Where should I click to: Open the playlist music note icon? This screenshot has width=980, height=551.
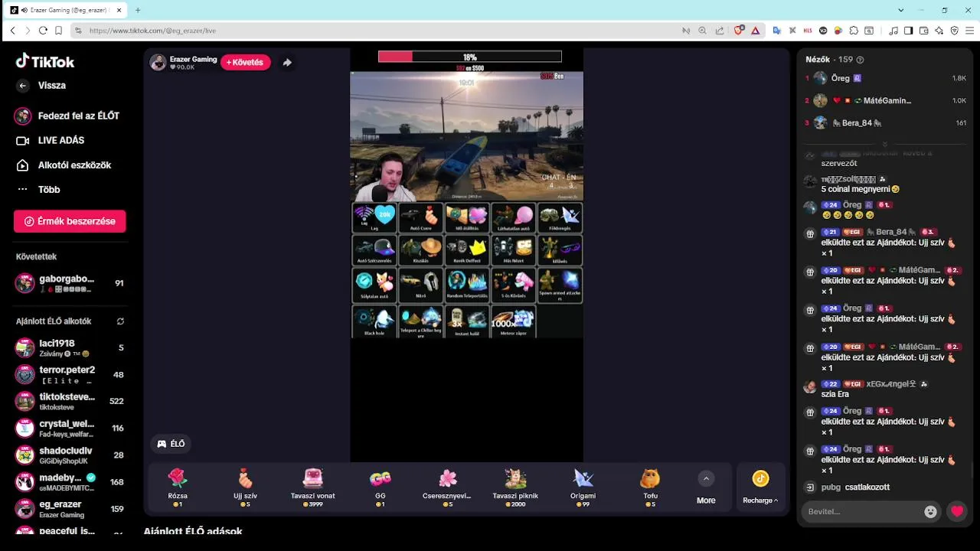point(893,31)
